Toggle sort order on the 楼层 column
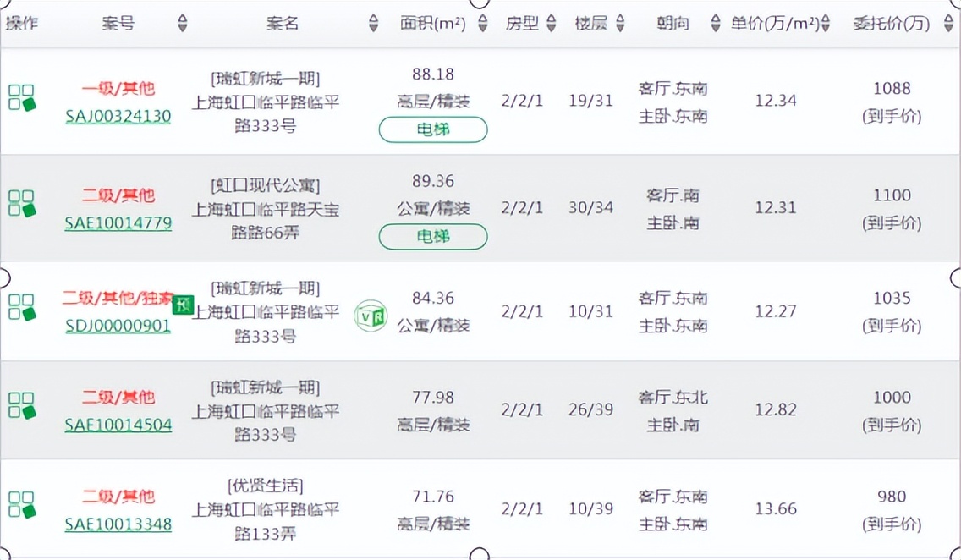 tap(620, 24)
